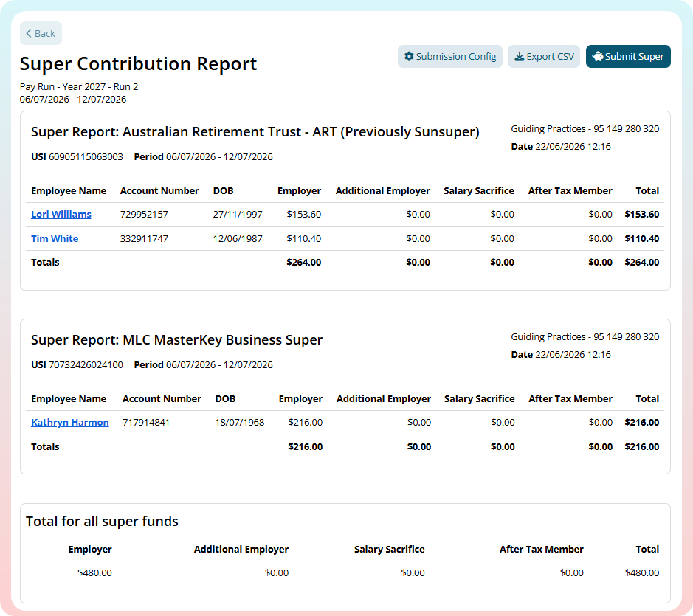The image size is (693, 616).
Task: Click Kathryn Harmon's total of $216.00
Action: point(642,423)
